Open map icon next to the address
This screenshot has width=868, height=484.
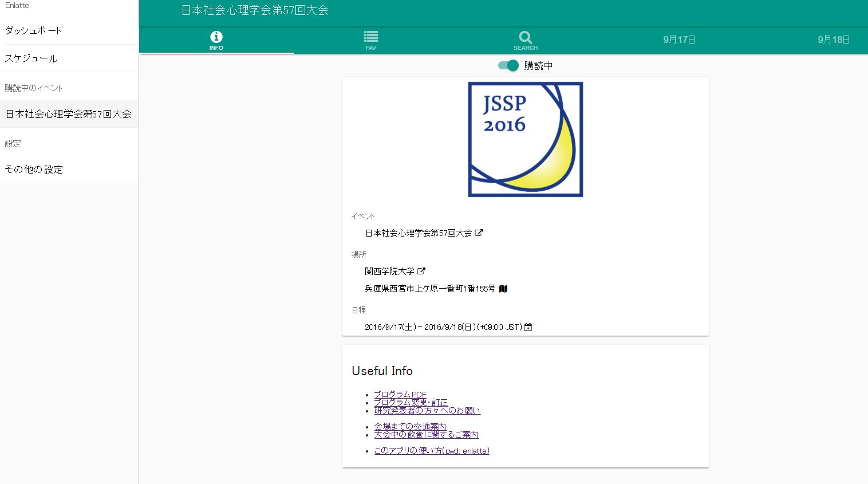503,289
